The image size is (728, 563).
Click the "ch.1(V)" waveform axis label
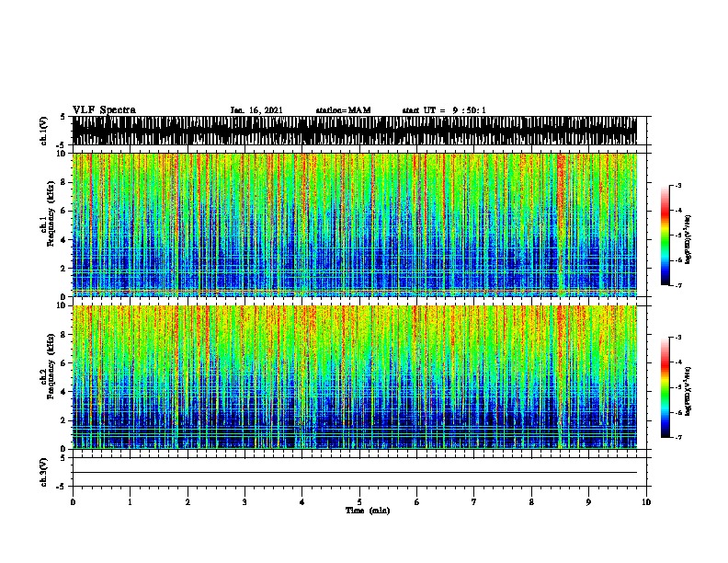click(x=43, y=131)
